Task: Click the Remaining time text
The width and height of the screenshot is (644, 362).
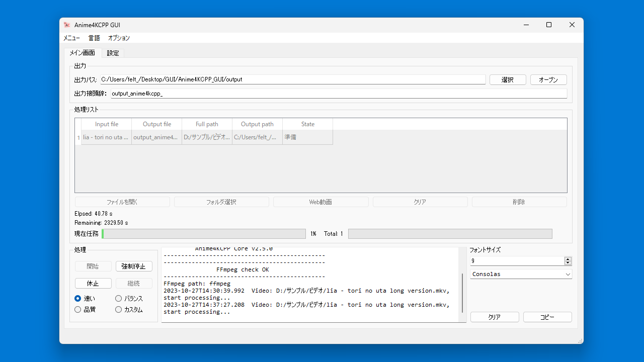Action: point(101,223)
